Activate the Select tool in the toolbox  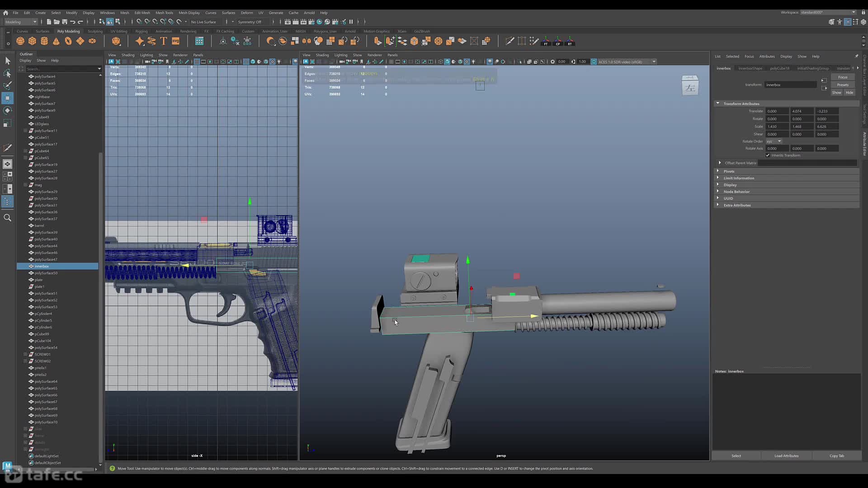(x=8, y=61)
